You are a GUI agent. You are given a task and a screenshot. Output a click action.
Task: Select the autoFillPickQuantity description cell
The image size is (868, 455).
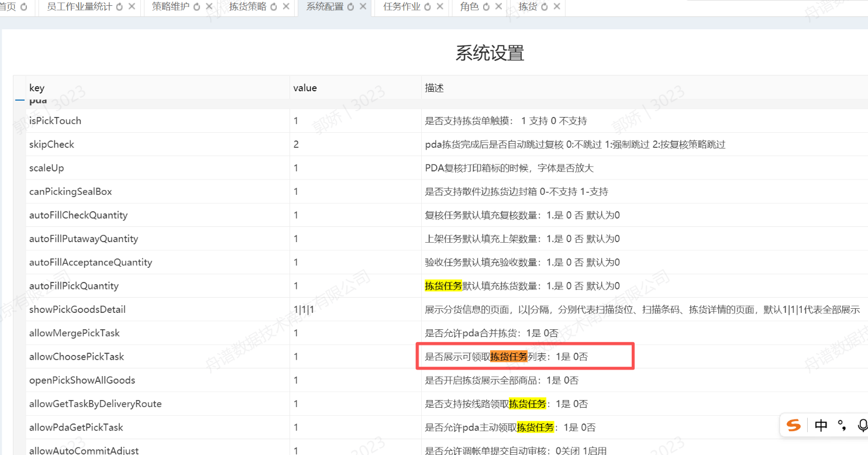522,286
